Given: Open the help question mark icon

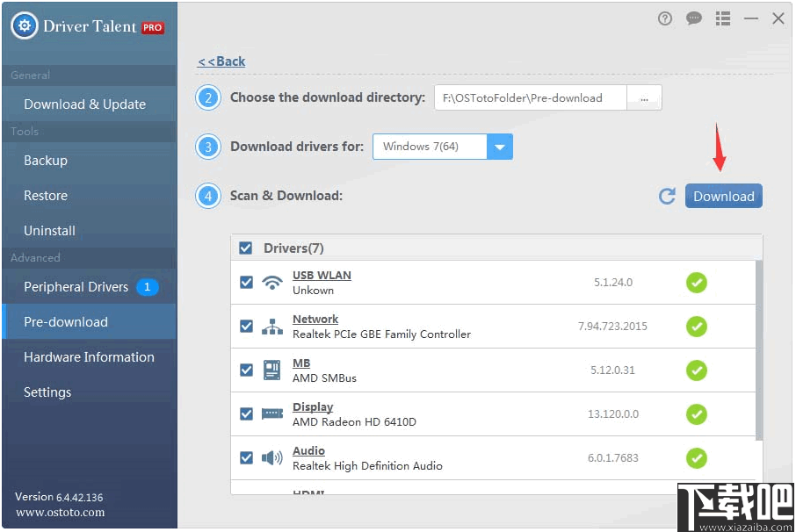Looking at the screenshot, I should (x=664, y=18).
